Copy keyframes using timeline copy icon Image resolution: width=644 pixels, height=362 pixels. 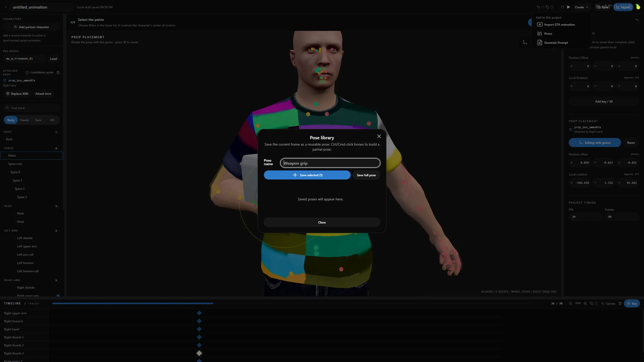tap(592, 303)
